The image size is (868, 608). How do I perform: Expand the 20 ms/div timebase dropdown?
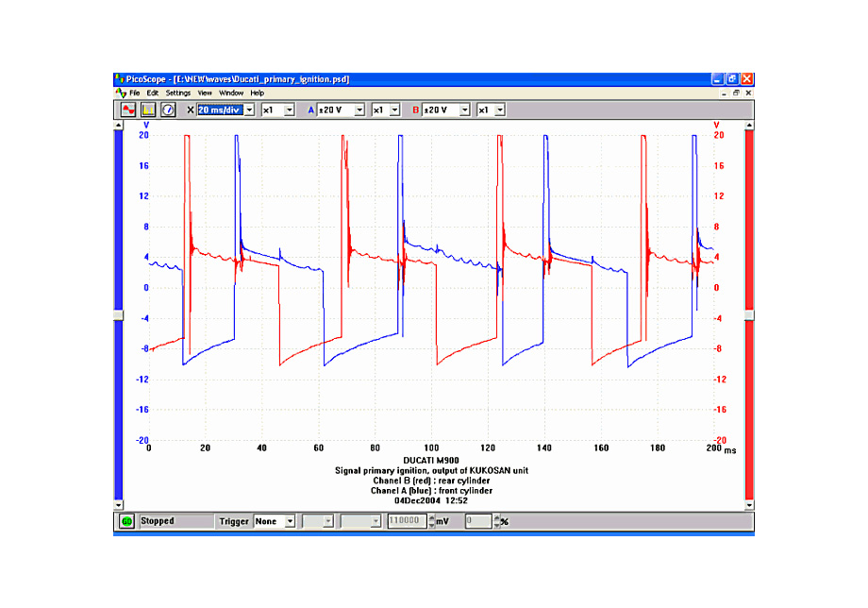pos(250,110)
